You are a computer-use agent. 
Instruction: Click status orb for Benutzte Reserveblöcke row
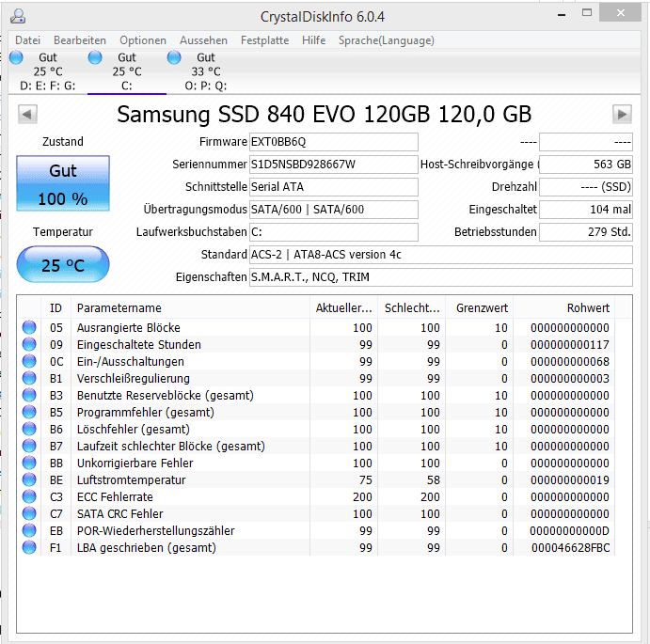(x=29, y=396)
